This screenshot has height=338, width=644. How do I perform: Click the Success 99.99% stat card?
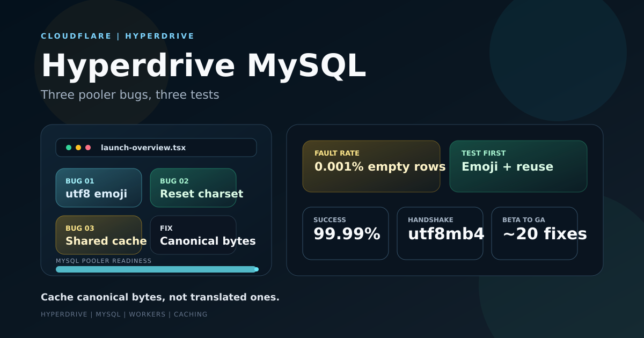[x=346, y=233]
